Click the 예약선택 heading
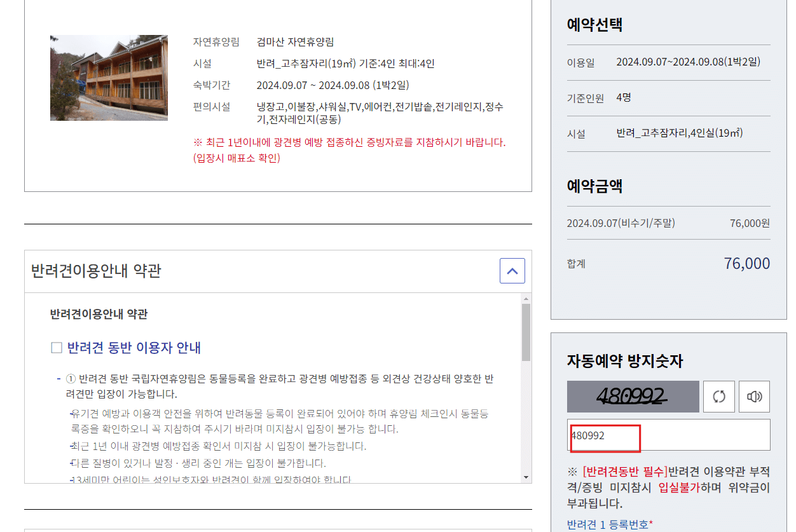796x532 pixels. (x=594, y=25)
